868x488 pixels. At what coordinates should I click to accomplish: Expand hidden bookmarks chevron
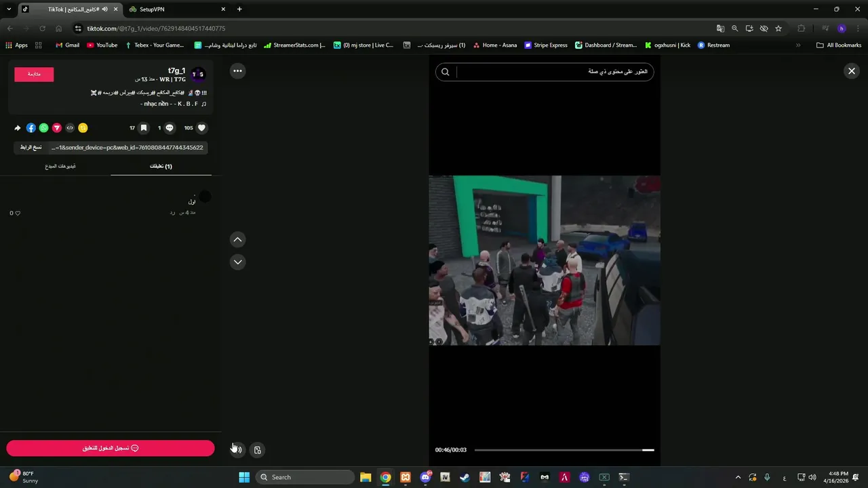pos(798,45)
